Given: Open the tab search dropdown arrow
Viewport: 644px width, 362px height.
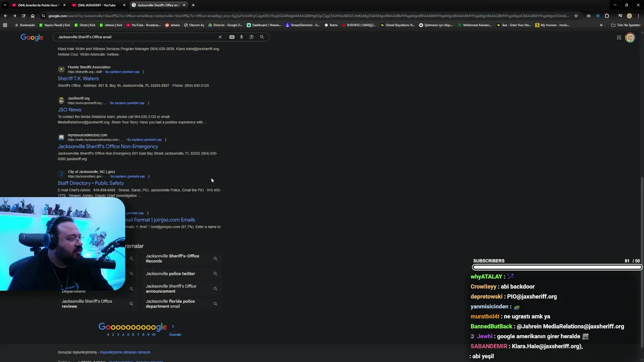Looking at the screenshot, I should (x=6, y=5).
